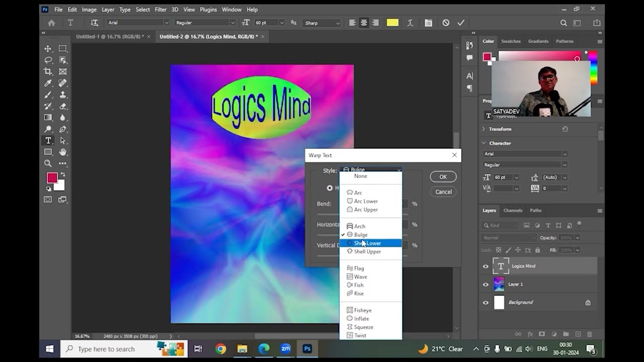Image resolution: width=644 pixels, height=362 pixels.
Task: Switch to the Channels tab
Action: (x=513, y=211)
